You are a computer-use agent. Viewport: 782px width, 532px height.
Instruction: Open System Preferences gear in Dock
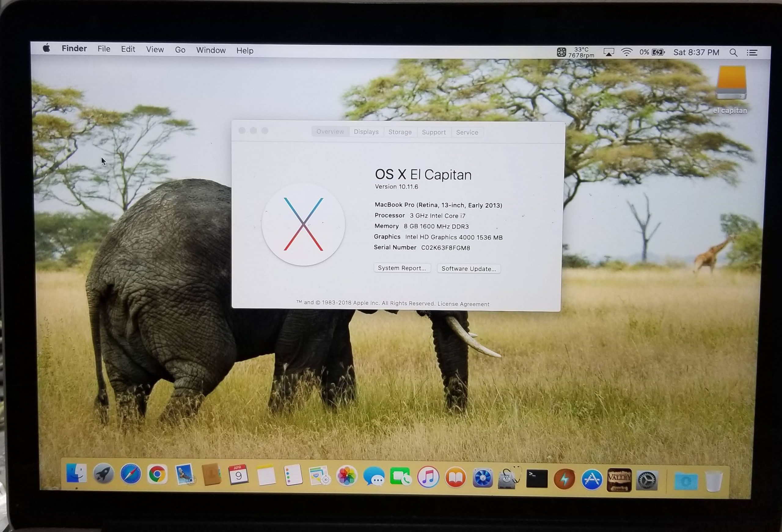tap(647, 480)
